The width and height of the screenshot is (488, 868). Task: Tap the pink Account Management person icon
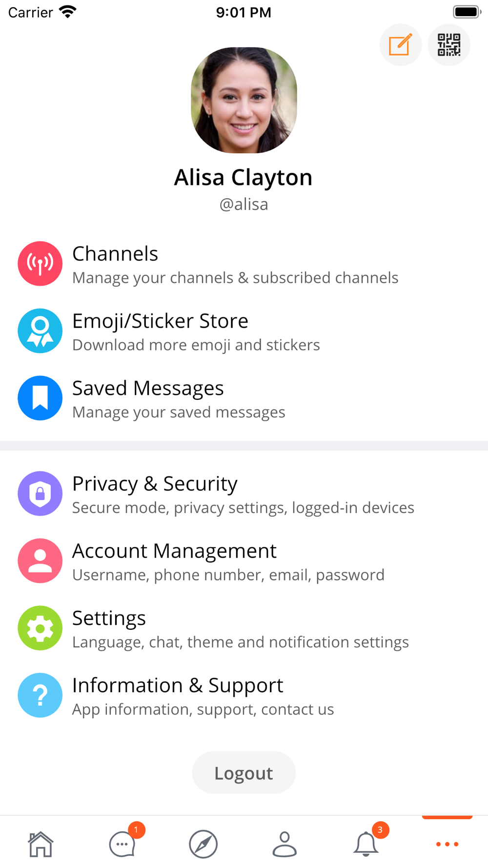[40, 561]
